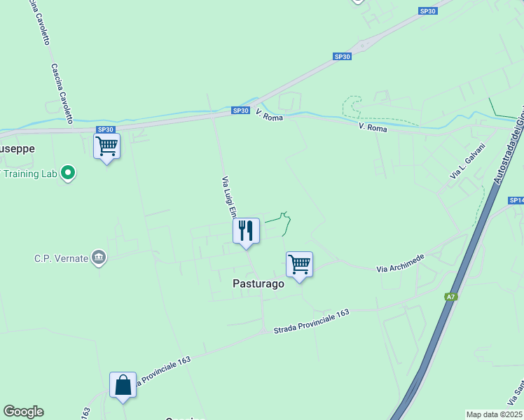
Task: Click the topmost SP30 road badge
Action: 428,11
